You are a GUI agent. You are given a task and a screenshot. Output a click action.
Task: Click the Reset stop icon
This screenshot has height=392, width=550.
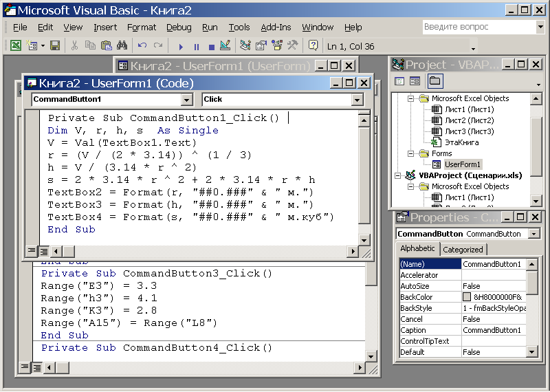212,46
